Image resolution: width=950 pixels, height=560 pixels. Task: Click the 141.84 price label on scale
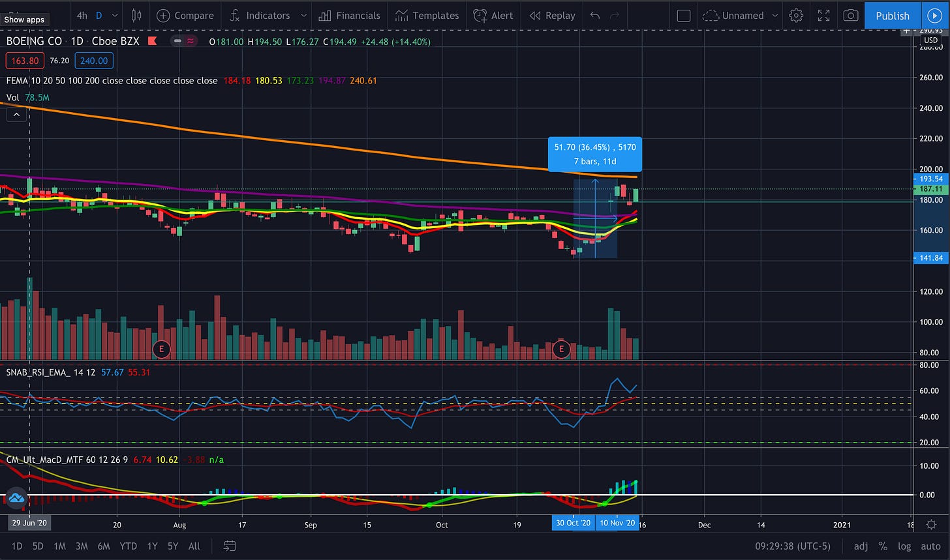[x=930, y=258]
